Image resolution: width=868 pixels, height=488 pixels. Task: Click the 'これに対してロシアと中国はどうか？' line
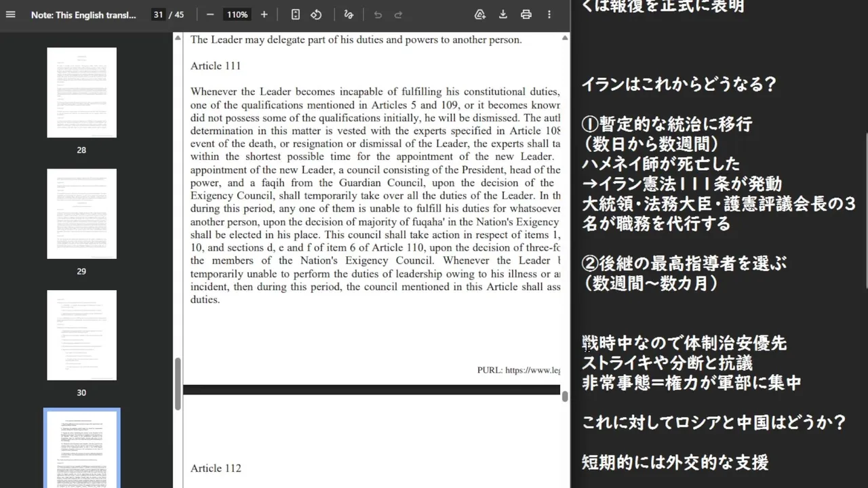[714, 423]
